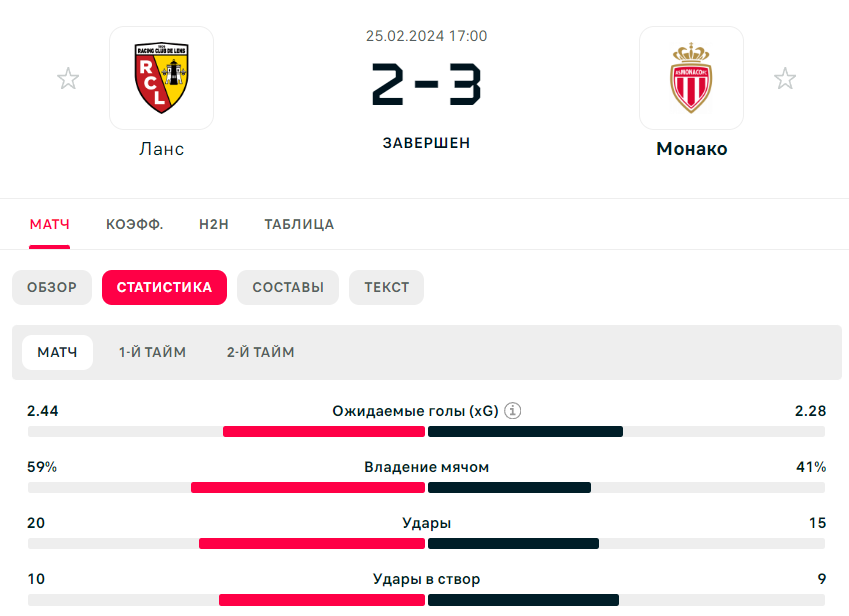
Task: Show the xG info tooltip icon
Action: [513, 411]
